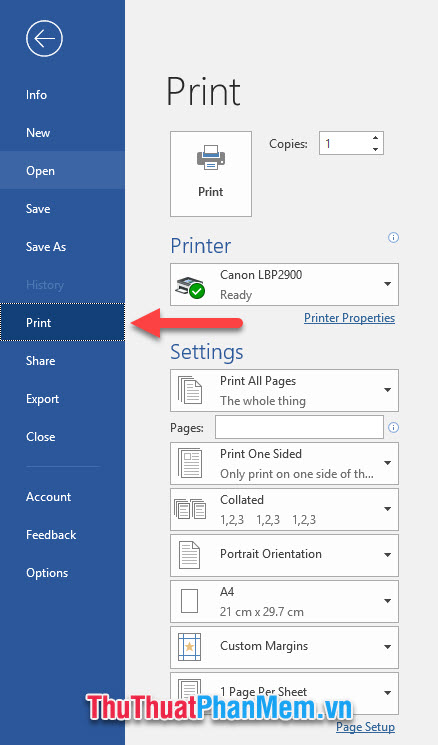Decrease copies with the down spinner arrow

(375, 149)
